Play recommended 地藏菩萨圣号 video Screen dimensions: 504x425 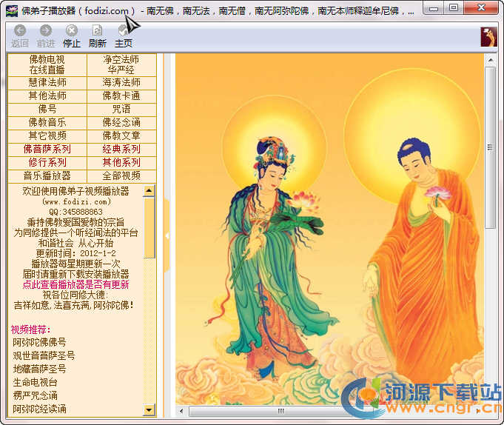tap(39, 369)
